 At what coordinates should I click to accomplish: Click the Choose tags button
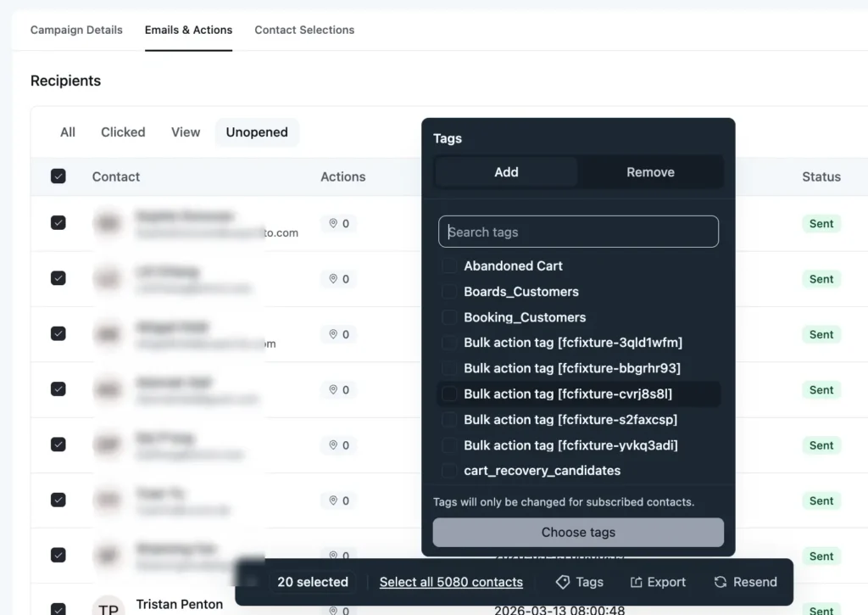tap(578, 533)
